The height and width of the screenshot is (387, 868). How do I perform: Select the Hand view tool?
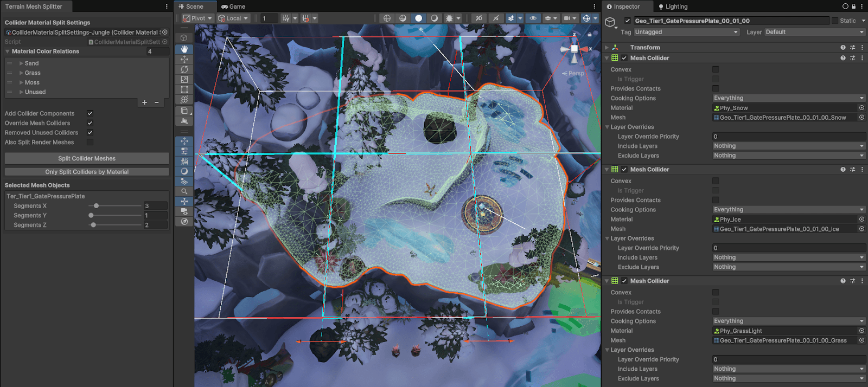pyautogui.click(x=184, y=49)
